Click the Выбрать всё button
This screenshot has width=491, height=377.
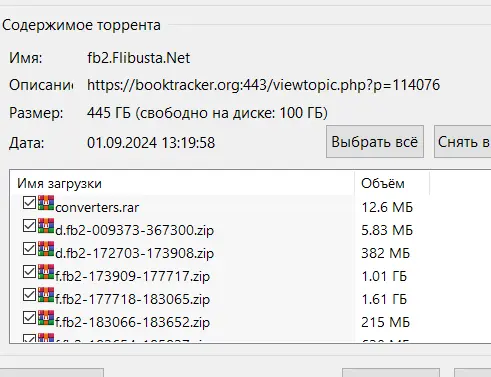[x=375, y=142]
